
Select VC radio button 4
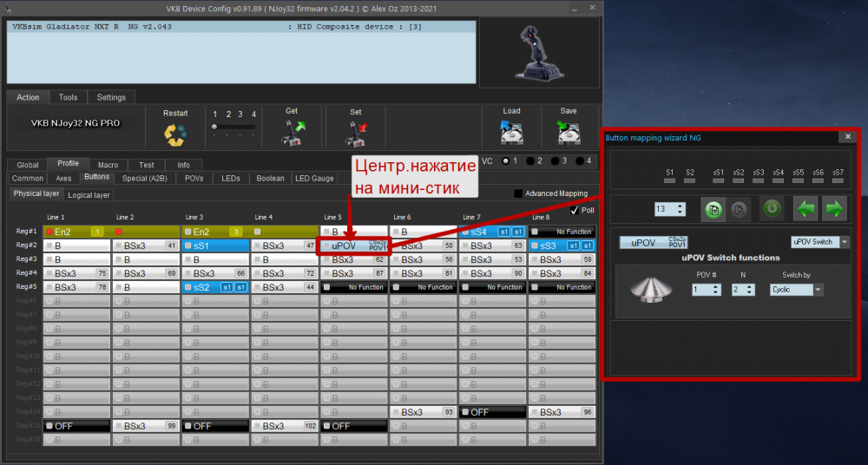(580, 161)
